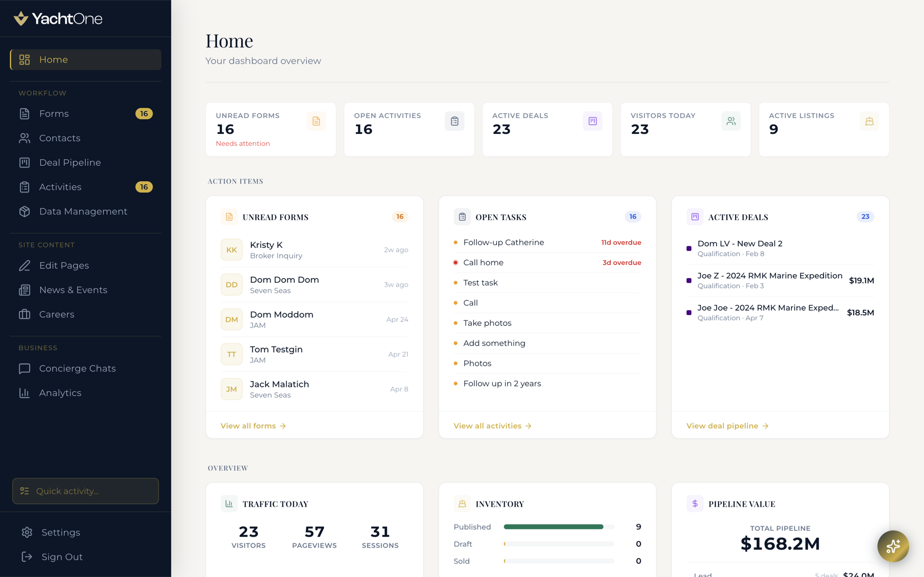Click the Sign Out label

(62, 557)
